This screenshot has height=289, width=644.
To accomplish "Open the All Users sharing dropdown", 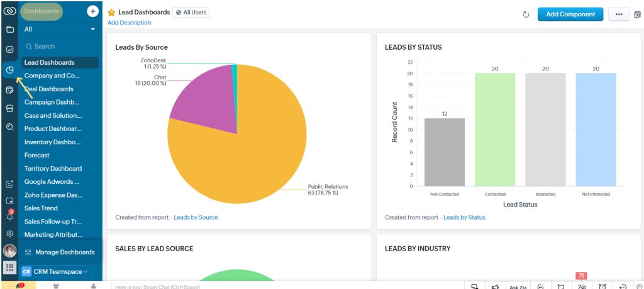I will click(x=191, y=13).
